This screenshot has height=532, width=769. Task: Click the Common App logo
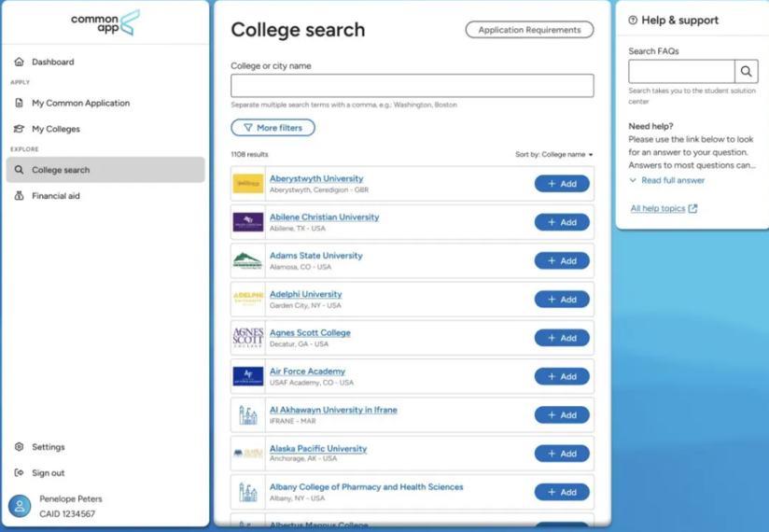point(105,22)
